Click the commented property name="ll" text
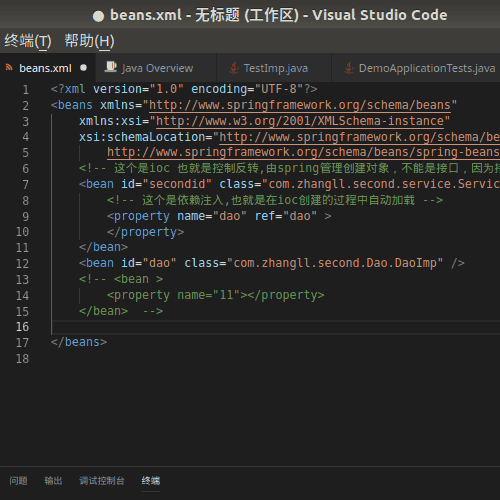This screenshot has width=500, height=500. coord(215,295)
